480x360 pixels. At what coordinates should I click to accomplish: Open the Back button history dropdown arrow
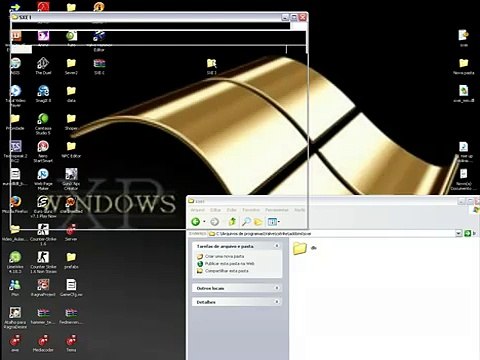pos(204,222)
